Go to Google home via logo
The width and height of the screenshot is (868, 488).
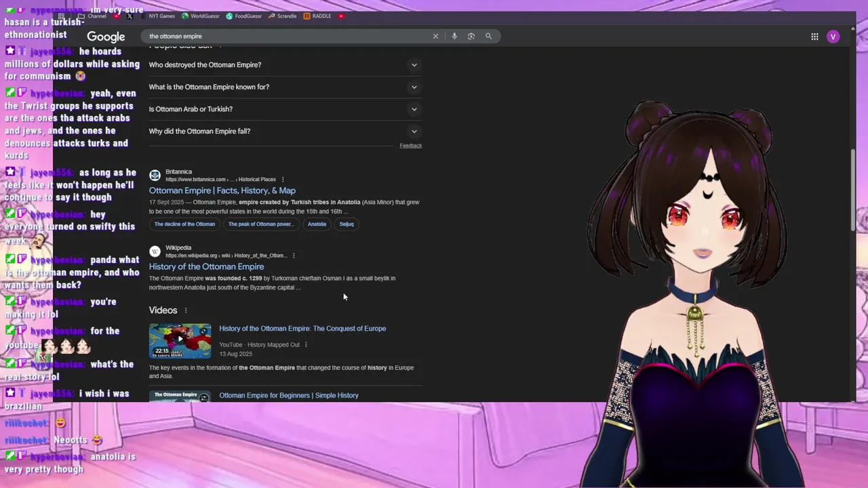click(x=106, y=37)
